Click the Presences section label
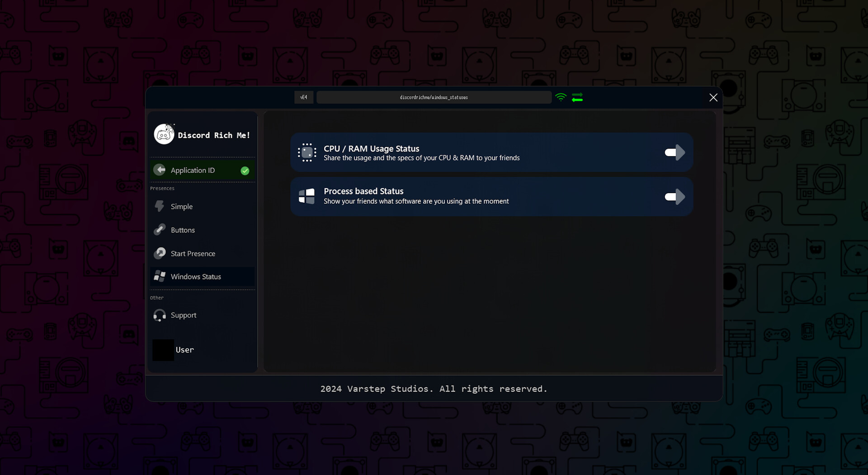 coord(162,188)
